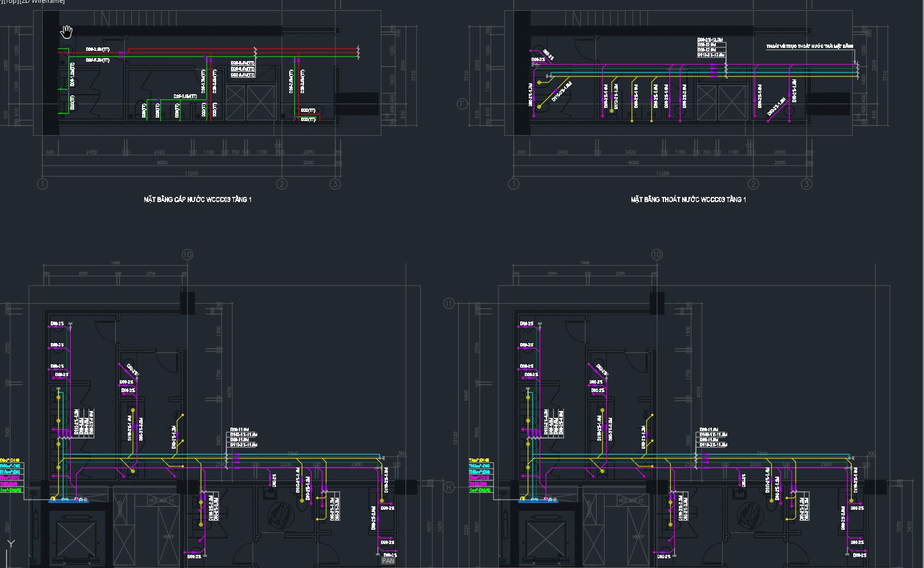The height and width of the screenshot is (568, 924).
Task: Pick grid bubble 1 under the CẤP NƯỚC plan
Action: (42, 184)
